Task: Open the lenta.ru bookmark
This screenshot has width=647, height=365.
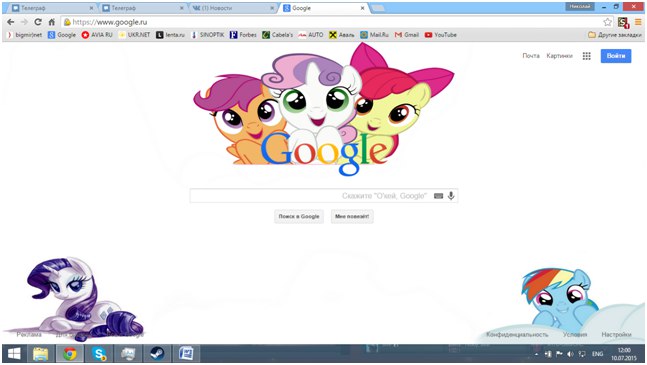Action: tap(170, 35)
